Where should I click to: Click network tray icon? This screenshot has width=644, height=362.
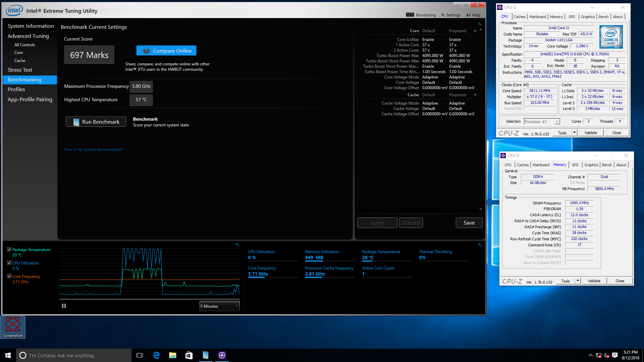tap(598, 355)
